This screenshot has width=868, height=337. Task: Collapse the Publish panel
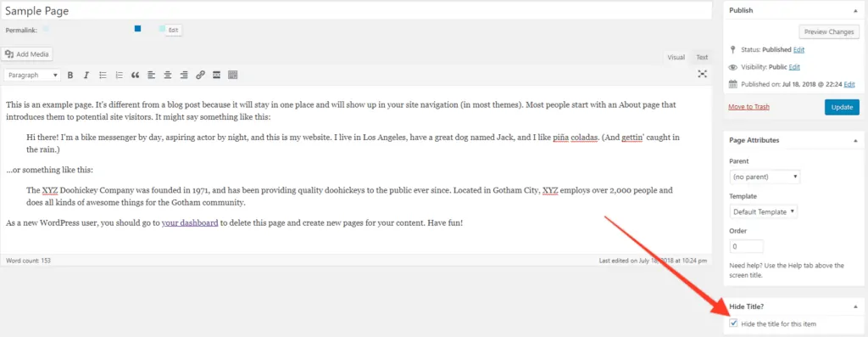pyautogui.click(x=855, y=10)
